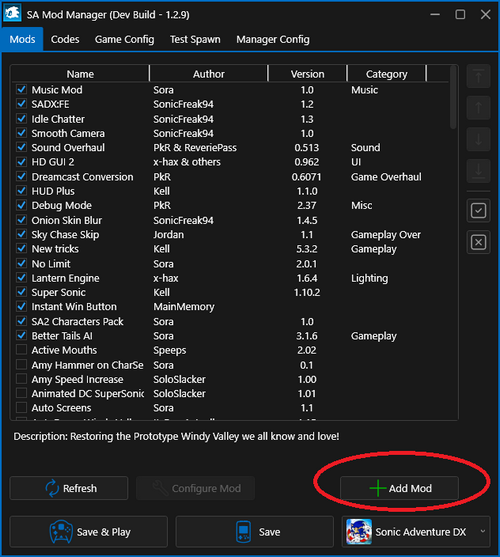Click version value '0.6071'
The image size is (500, 557).
coord(306,177)
